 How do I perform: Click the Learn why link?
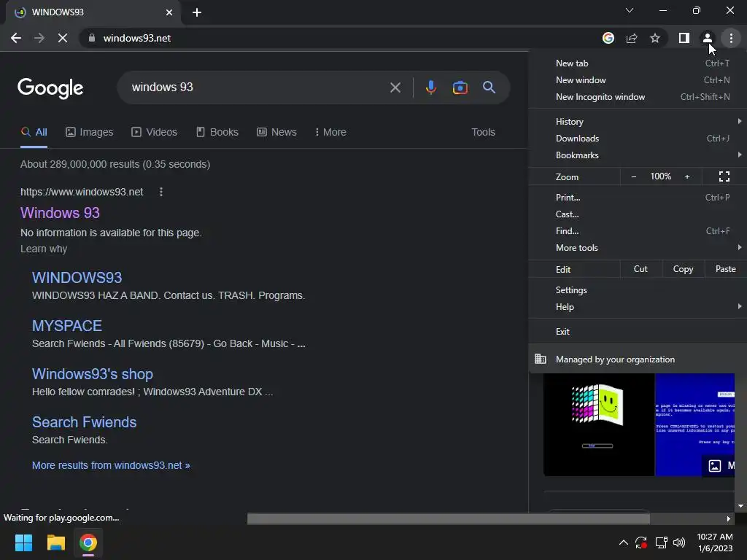point(44,249)
